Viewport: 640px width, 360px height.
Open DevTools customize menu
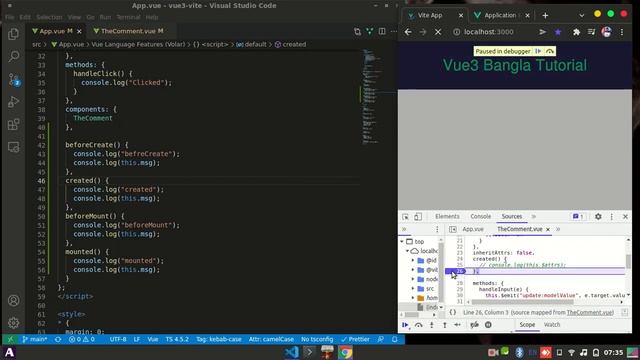click(x=611, y=217)
